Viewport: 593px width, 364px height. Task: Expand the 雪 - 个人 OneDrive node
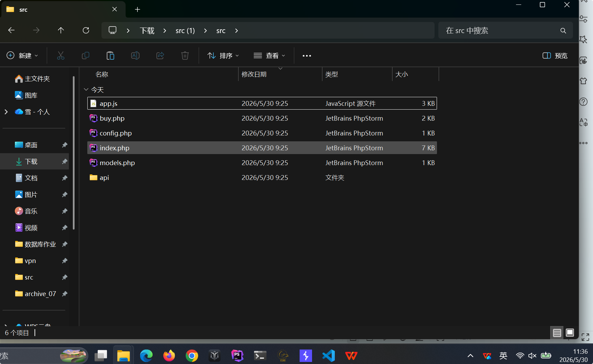tap(6, 112)
